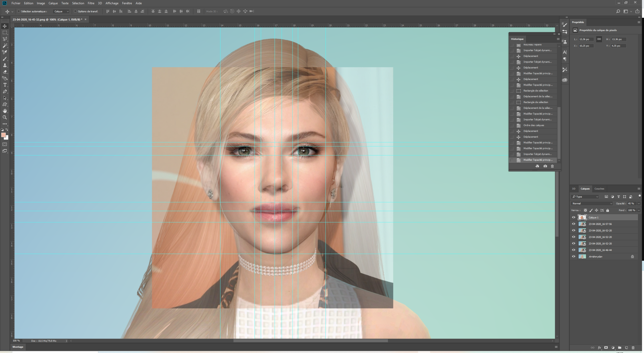This screenshot has height=353, width=644.
Task: Enable Options de transf. checkbox
Action: (x=75, y=11)
